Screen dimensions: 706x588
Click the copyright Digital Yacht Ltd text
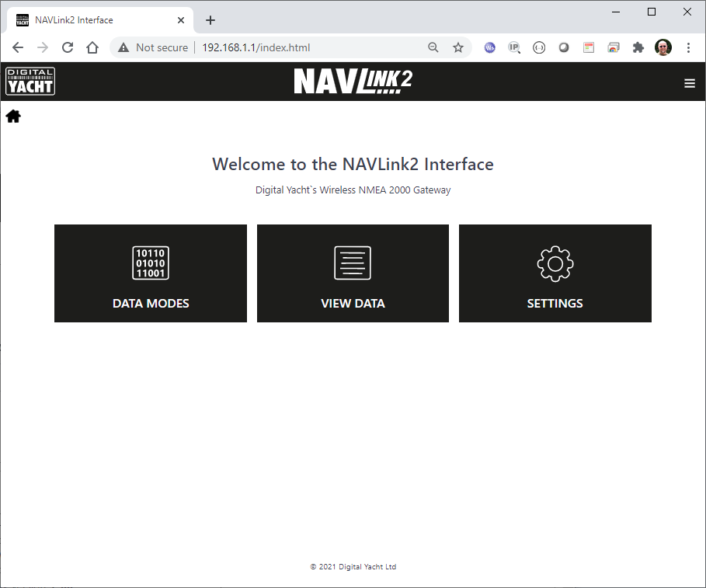point(353,566)
